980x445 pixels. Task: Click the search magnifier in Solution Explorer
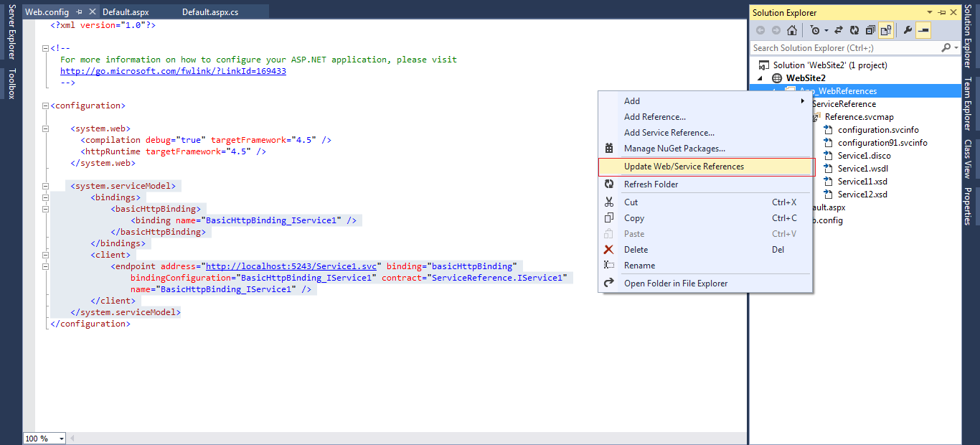point(946,47)
